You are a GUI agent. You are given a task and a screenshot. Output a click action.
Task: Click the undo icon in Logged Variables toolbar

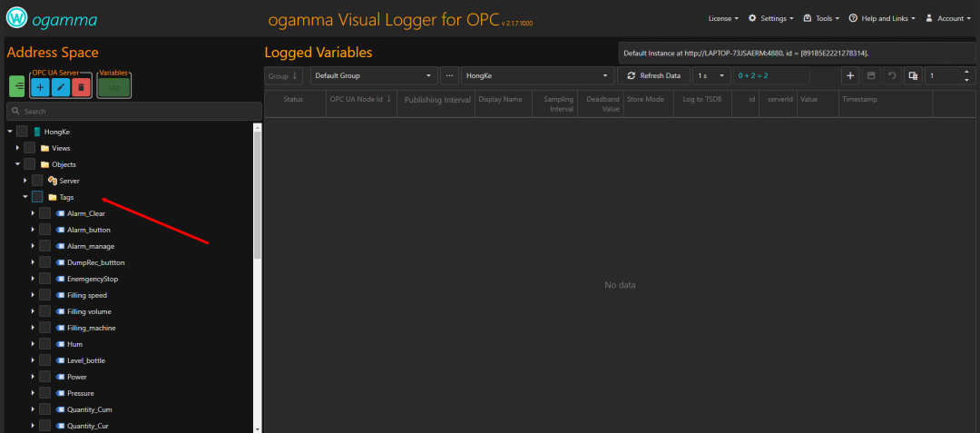point(893,75)
